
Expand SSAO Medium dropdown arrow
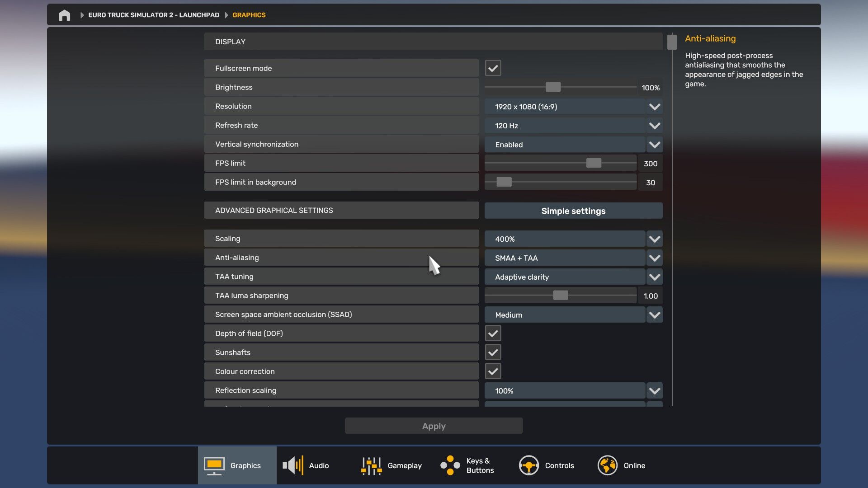[655, 315]
